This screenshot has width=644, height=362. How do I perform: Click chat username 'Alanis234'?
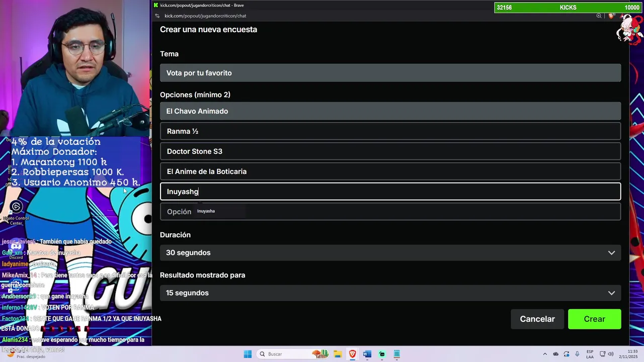click(x=15, y=340)
